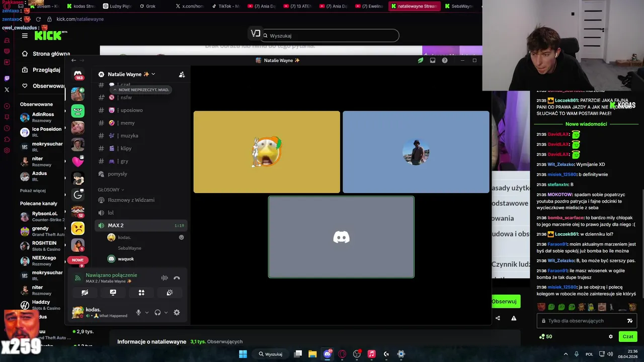
Task: Start screen sharing in voice panel
Action: (113, 293)
